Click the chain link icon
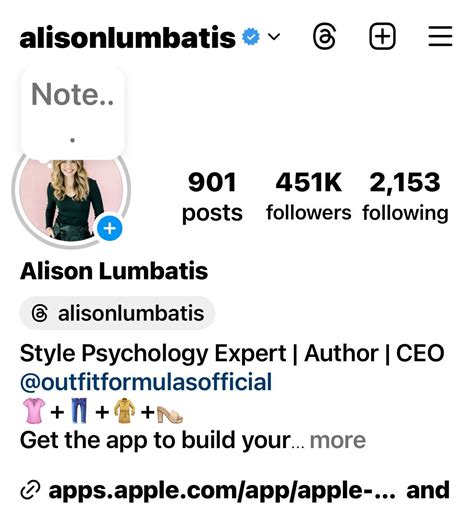This screenshot has width=474, height=524. [30, 491]
